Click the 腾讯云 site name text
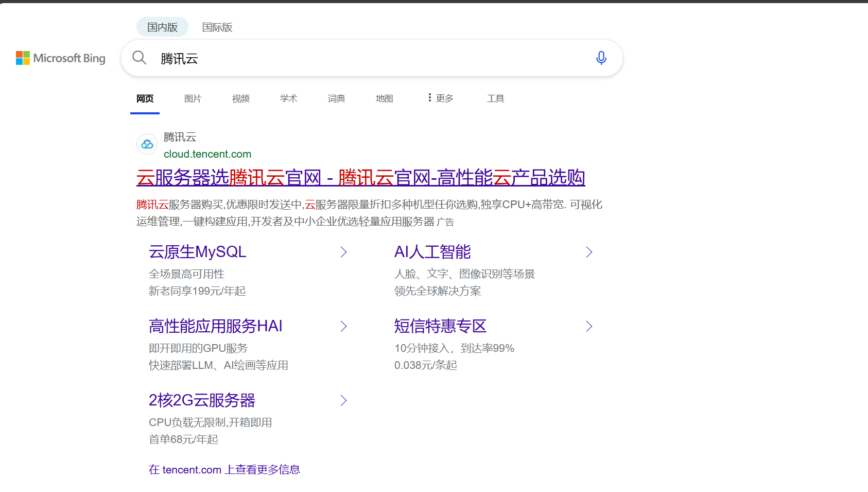868x492 pixels. (180, 137)
